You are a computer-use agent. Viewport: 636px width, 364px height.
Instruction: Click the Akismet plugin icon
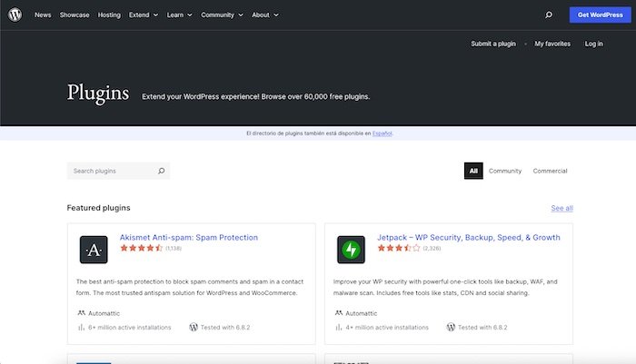click(94, 250)
